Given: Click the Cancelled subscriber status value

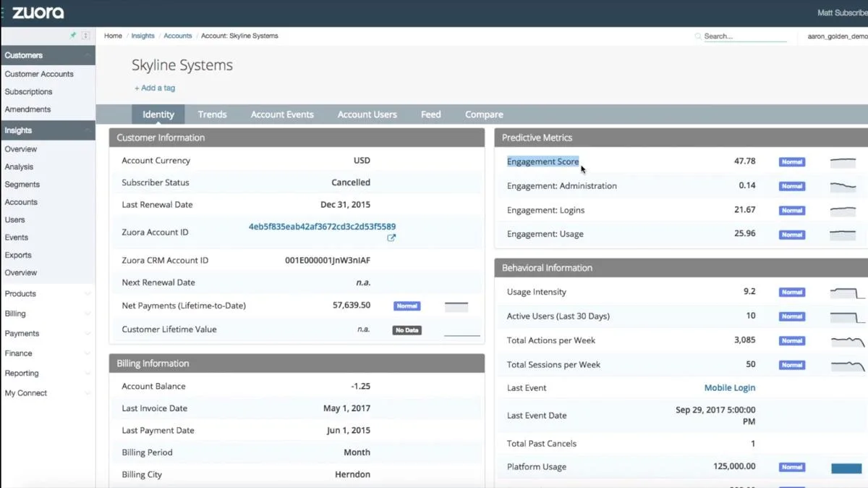Looking at the screenshot, I should pyautogui.click(x=351, y=182).
